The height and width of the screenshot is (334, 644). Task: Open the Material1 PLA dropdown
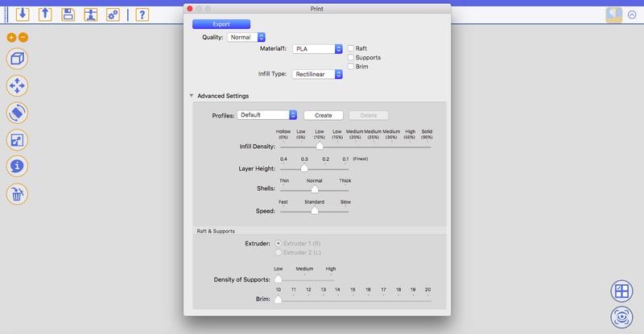(318, 48)
